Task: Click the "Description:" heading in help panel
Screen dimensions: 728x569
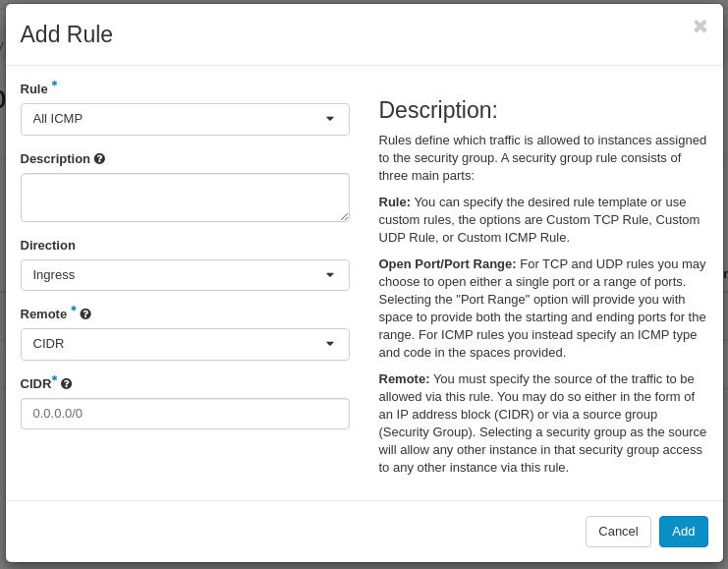Action: pyautogui.click(x=438, y=110)
